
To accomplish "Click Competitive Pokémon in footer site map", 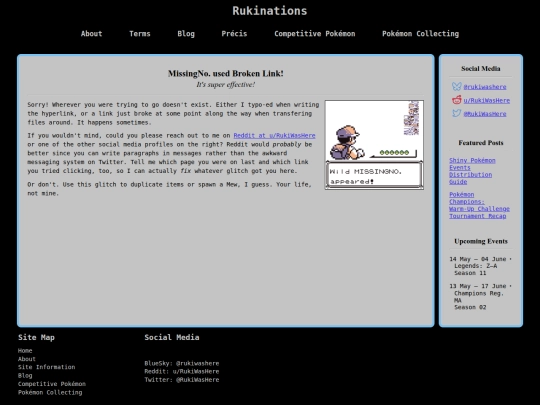I will 52,384.
